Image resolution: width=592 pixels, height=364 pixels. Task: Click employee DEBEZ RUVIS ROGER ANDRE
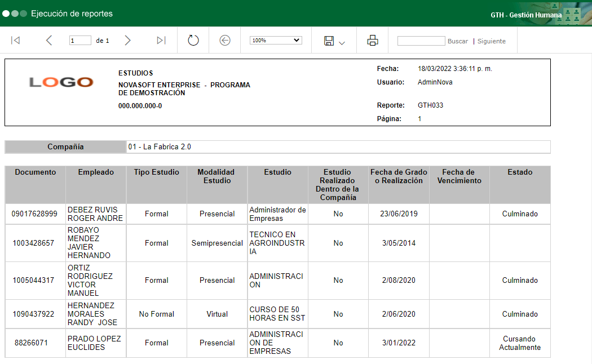(95, 214)
